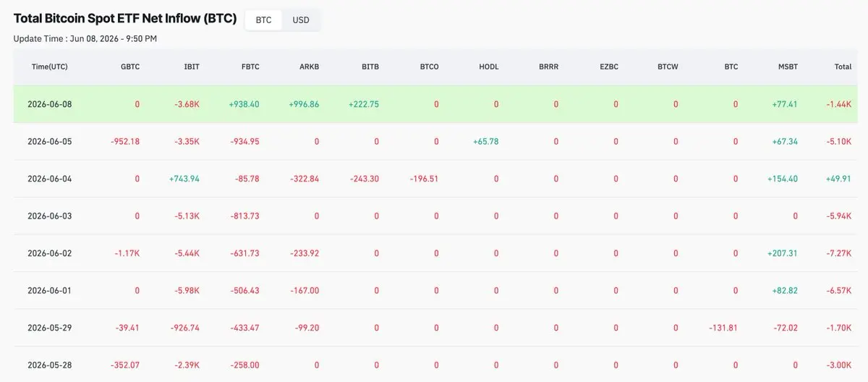Select the 2026-06-01 date cell

50,290
